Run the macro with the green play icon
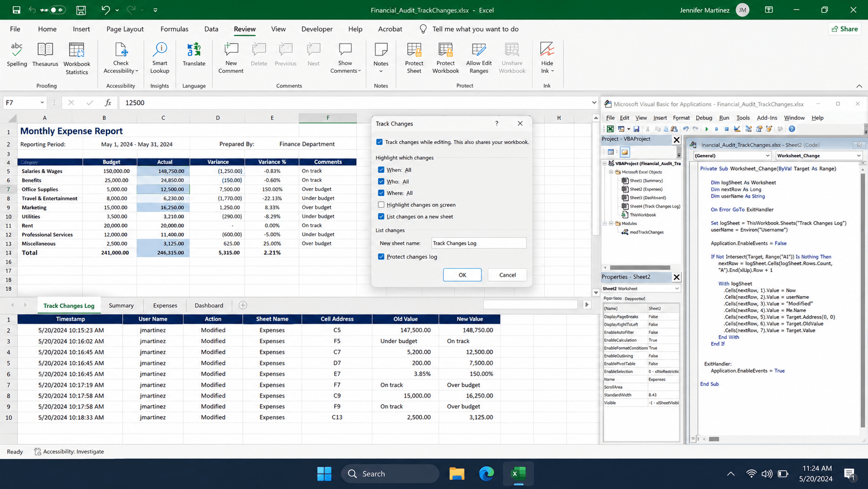The image size is (868, 489). [707, 129]
